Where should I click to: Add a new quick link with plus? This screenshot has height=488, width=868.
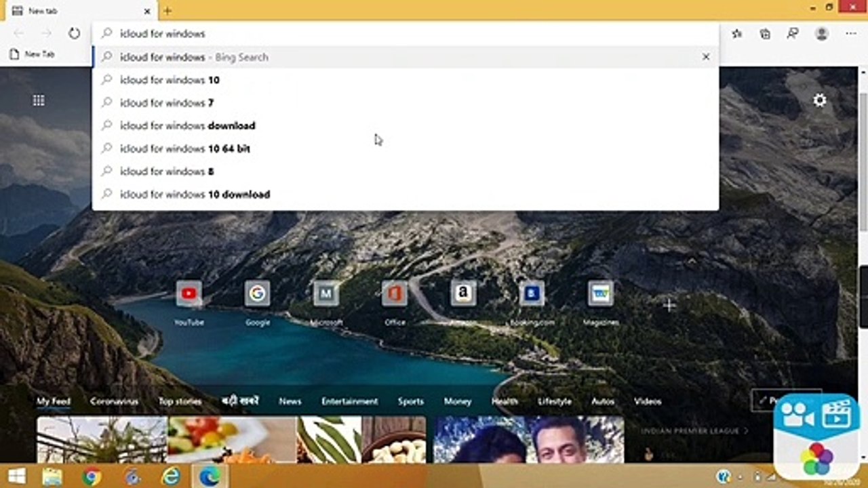coord(669,306)
